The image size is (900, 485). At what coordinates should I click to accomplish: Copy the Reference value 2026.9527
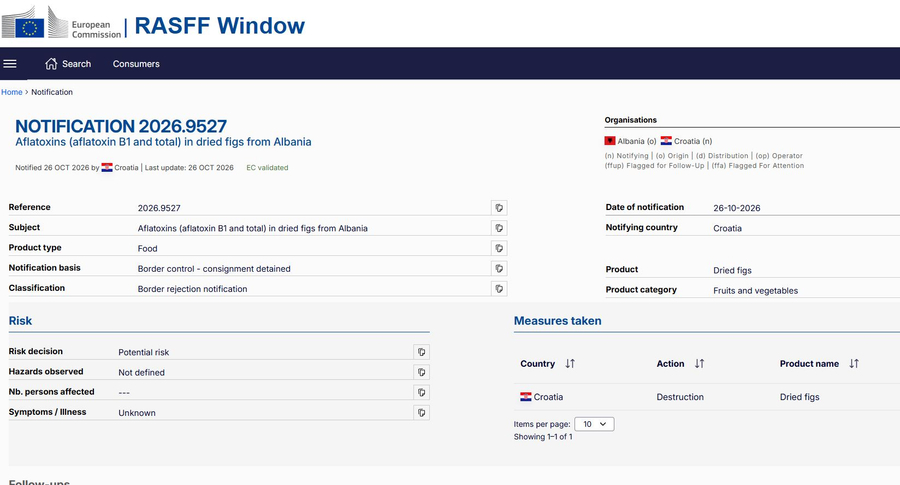click(499, 208)
